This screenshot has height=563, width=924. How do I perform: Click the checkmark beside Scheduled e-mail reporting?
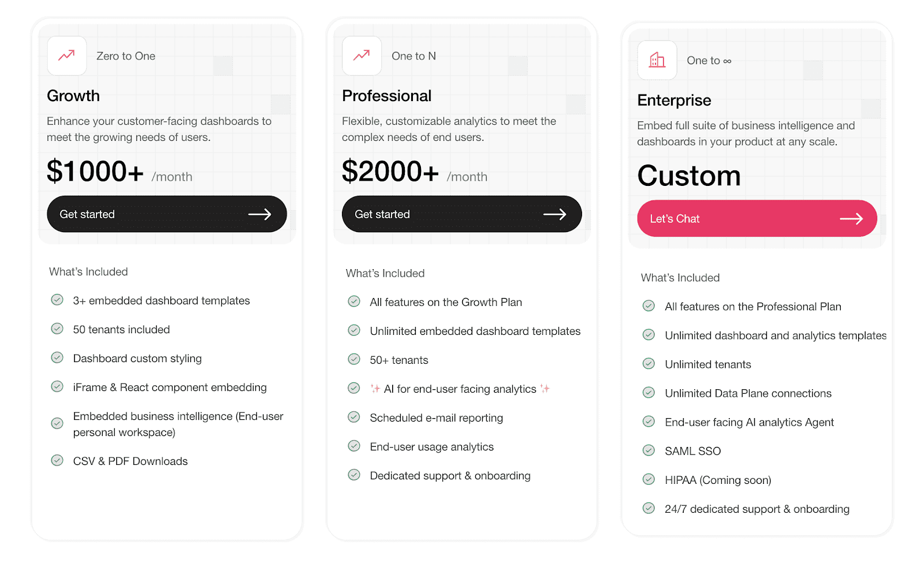[354, 417]
